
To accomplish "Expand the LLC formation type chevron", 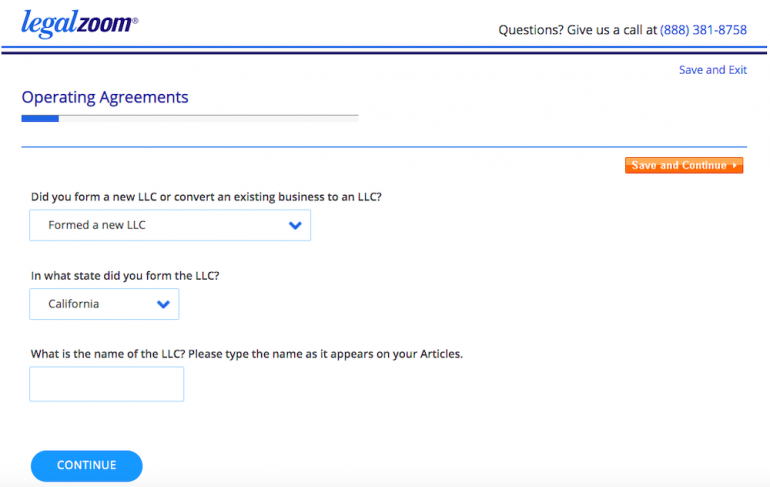I will (x=295, y=226).
